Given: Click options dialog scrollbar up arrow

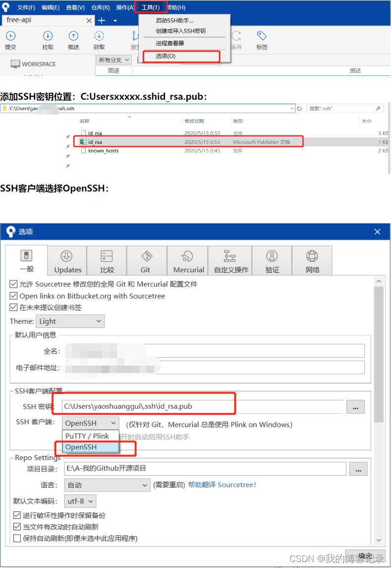Looking at the screenshot, I should pyautogui.click(x=379, y=281).
